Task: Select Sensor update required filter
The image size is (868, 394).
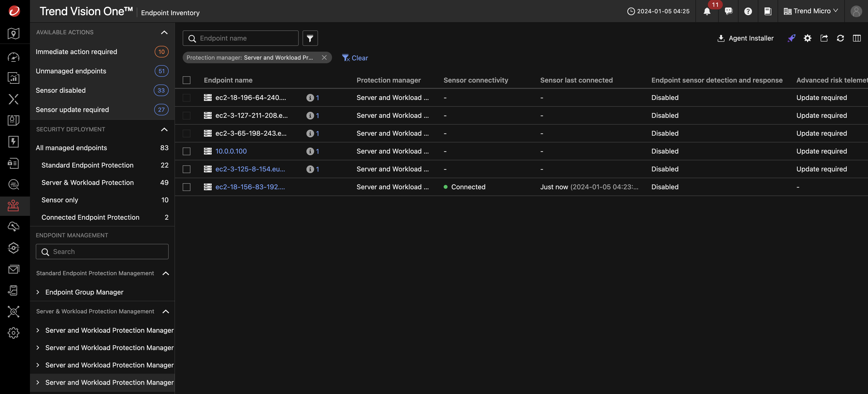Action: pos(102,110)
